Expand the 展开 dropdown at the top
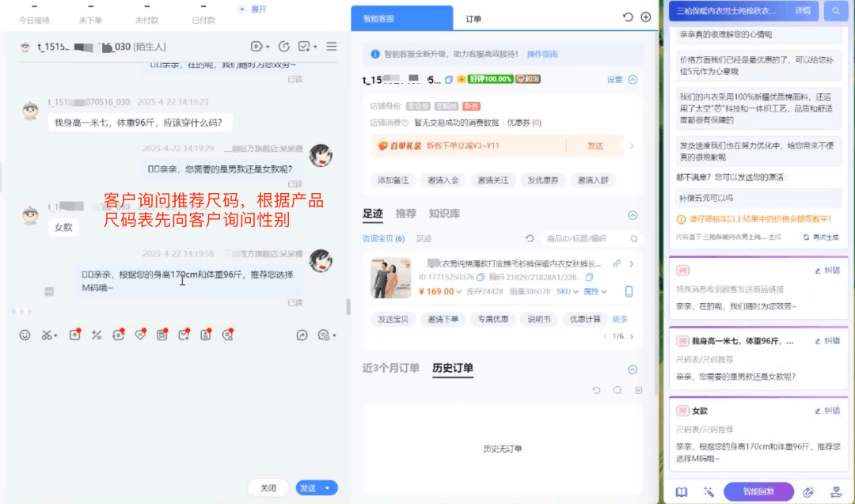This screenshot has height=504, width=855. [253, 9]
